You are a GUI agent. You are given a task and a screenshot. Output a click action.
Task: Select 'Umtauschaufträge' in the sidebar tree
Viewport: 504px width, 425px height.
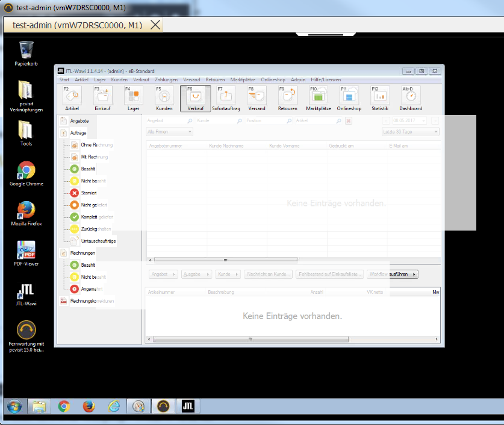tap(92, 241)
